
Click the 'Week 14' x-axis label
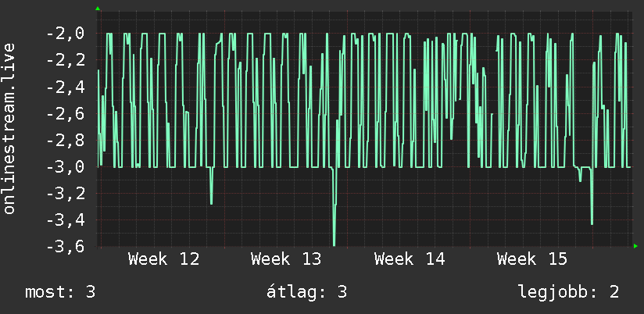410,259
